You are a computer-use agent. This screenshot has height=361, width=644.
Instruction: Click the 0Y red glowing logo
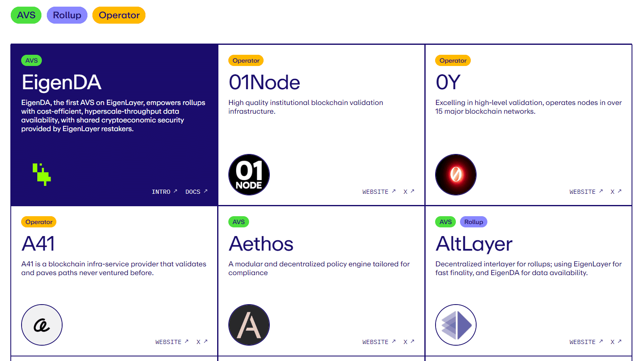[456, 175]
